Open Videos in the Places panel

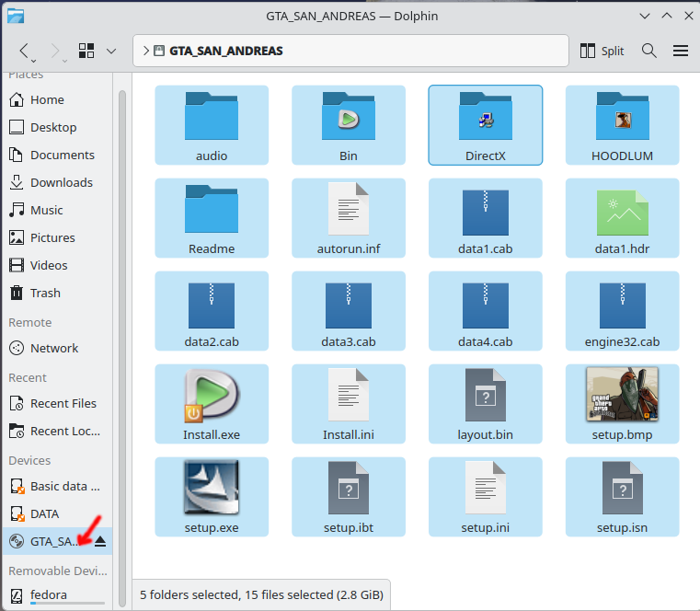[57, 265]
